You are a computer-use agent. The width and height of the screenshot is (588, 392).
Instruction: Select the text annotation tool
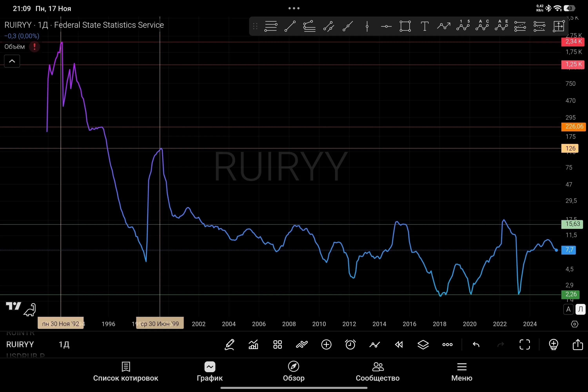tap(425, 26)
